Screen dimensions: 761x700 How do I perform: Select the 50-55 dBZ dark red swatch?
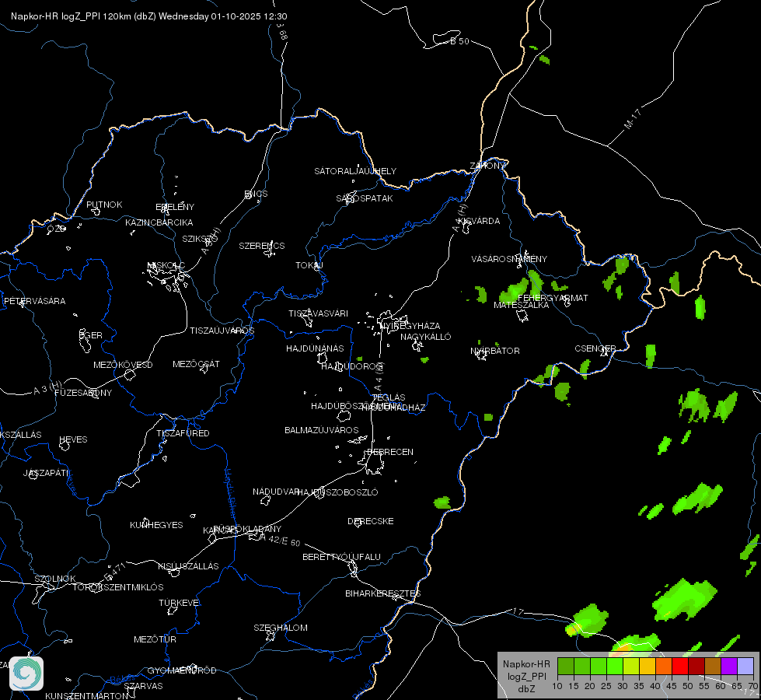point(696,666)
